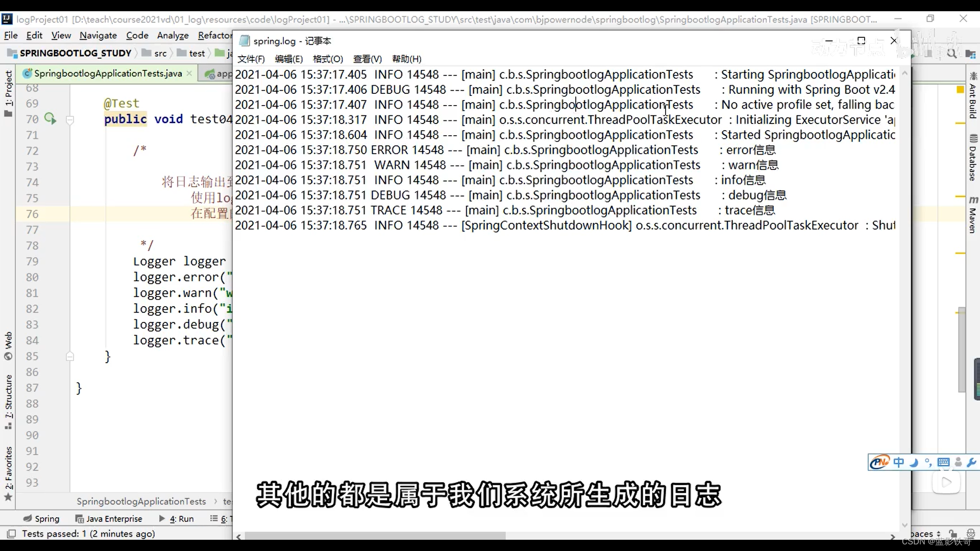Click 'Tests passed: 1' status text

[88, 534]
